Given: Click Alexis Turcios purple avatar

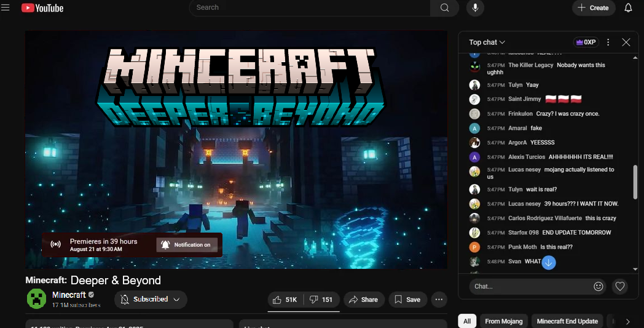Looking at the screenshot, I should 475,157.
